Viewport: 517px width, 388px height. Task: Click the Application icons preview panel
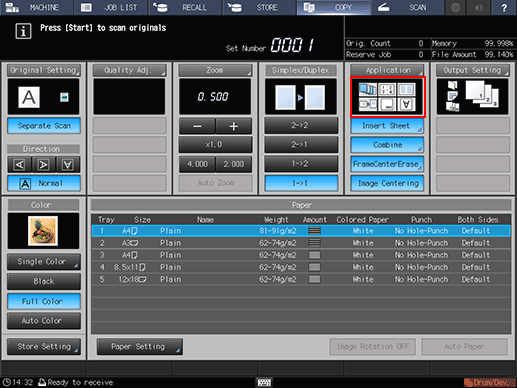coord(388,97)
